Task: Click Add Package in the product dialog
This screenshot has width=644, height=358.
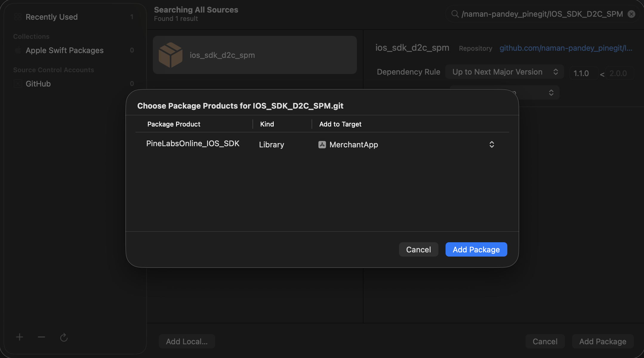Action: [x=476, y=249]
